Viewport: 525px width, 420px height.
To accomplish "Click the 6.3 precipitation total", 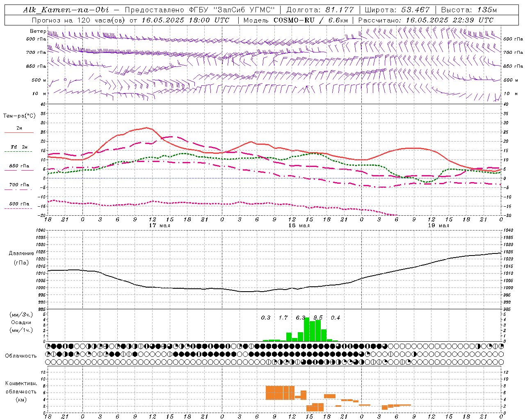I will 300,317.
